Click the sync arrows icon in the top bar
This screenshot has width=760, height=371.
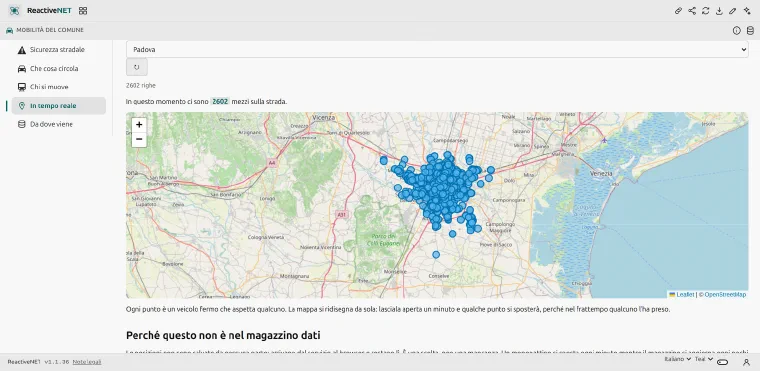(706, 11)
